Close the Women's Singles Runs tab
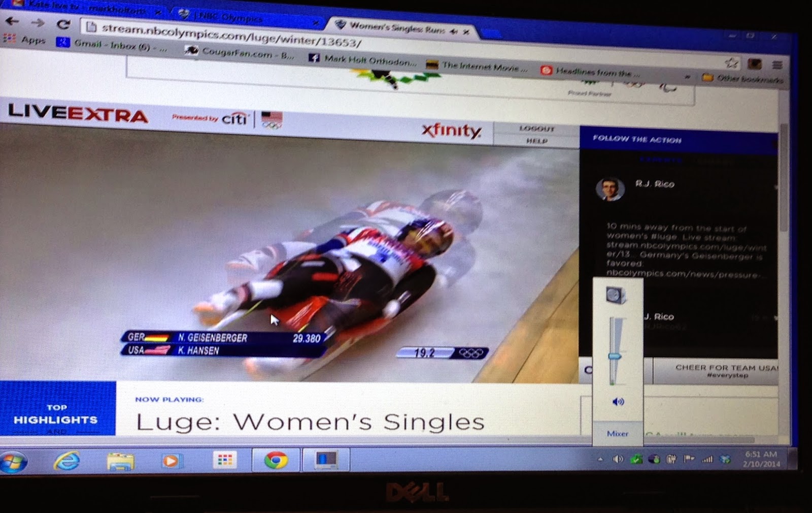The height and width of the screenshot is (513, 812). point(466,31)
